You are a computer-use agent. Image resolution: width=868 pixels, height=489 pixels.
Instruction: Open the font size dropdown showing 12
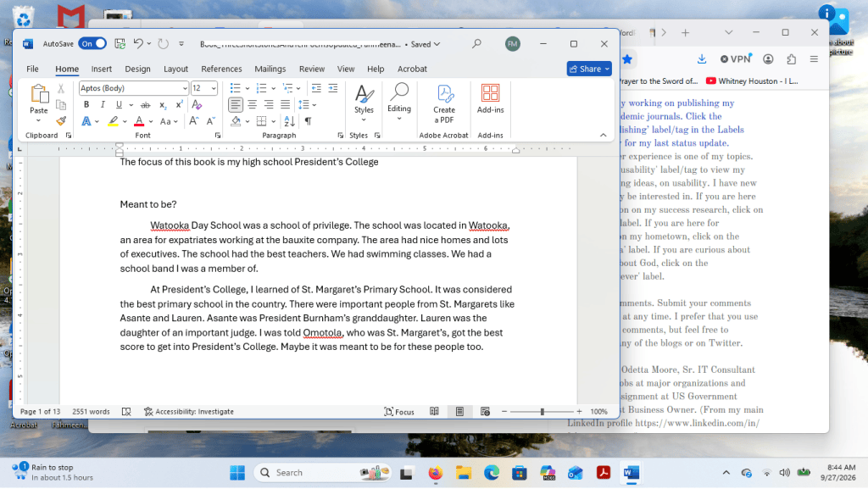[214, 88]
